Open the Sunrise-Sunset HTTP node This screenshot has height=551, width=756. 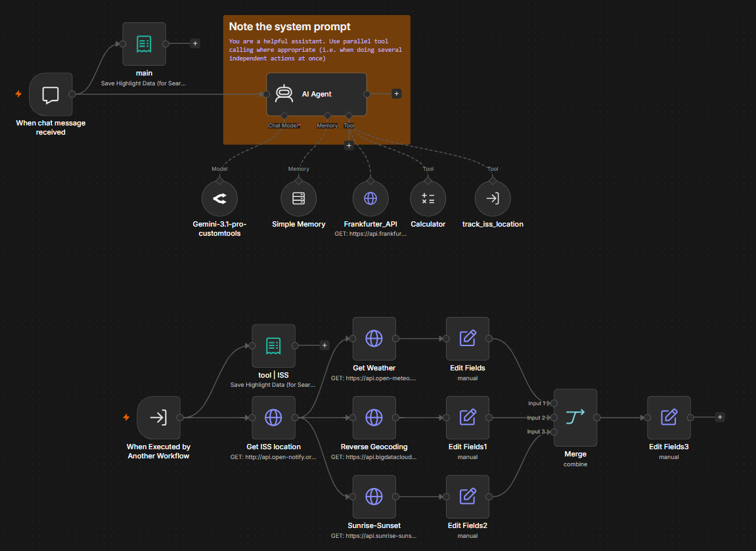(x=374, y=496)
